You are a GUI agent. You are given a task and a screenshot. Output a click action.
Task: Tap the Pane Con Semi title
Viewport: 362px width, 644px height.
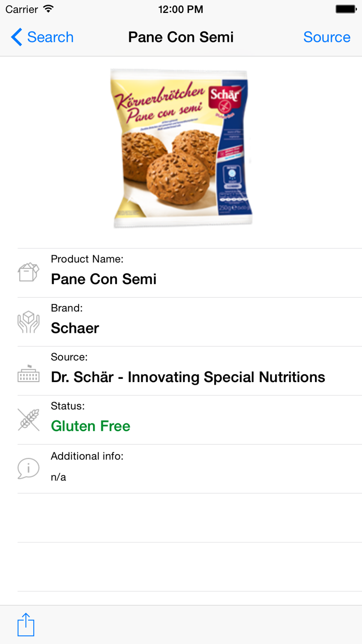click(180, 37)
